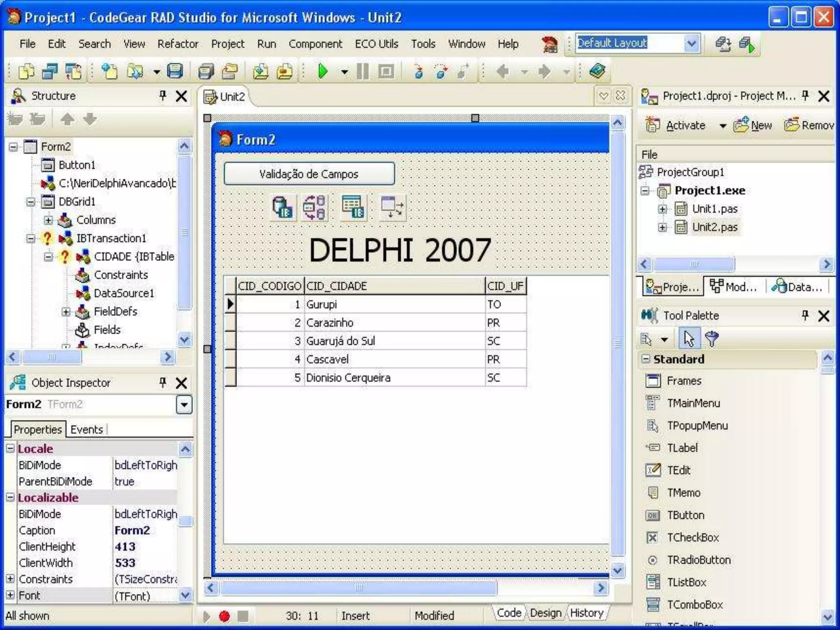
Task: Collapse the Standard palette category
Action: click(x=646, y=359)
